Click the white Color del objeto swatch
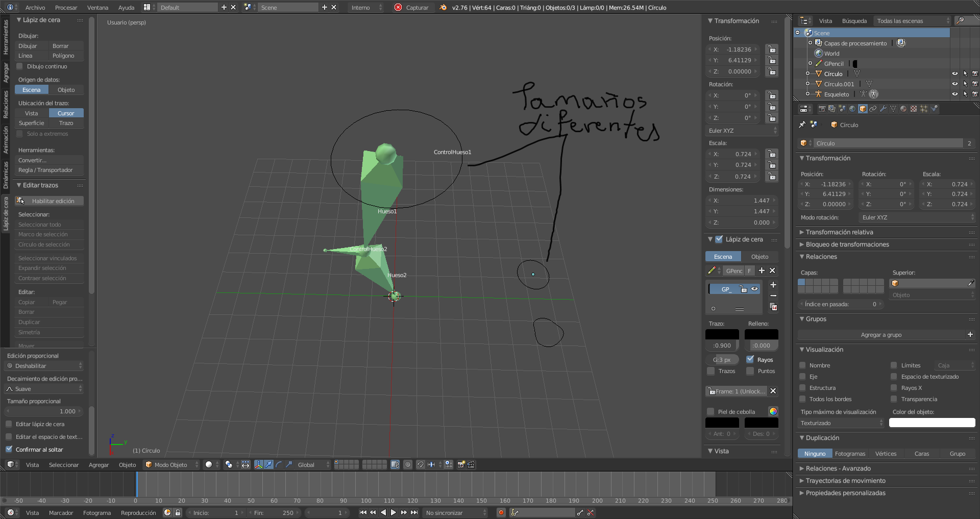This screenshot has width=980, height=519. [x=932, y=423]
